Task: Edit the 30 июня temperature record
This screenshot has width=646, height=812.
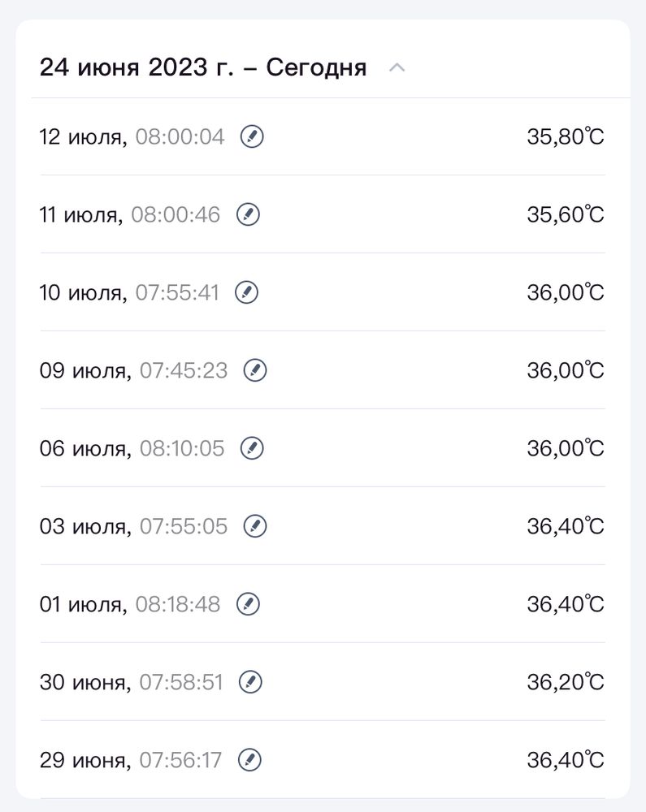Action: pyautogui.click(x=250, y=682)
